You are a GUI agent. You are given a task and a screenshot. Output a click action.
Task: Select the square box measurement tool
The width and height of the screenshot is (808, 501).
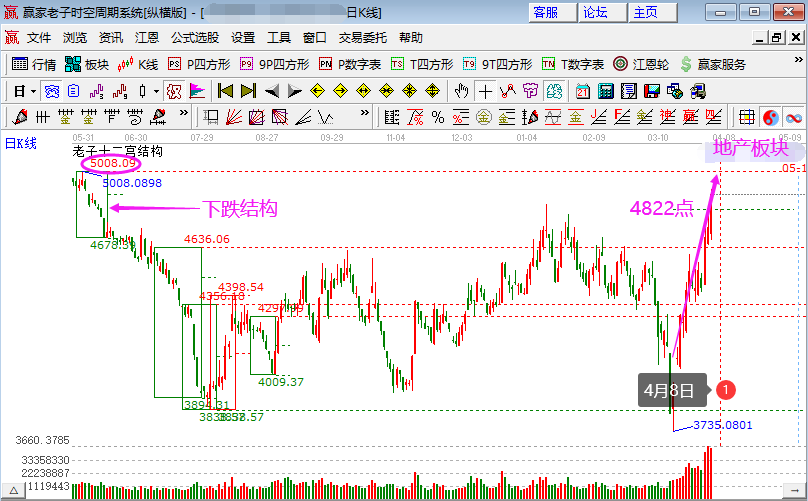point(210,118)
